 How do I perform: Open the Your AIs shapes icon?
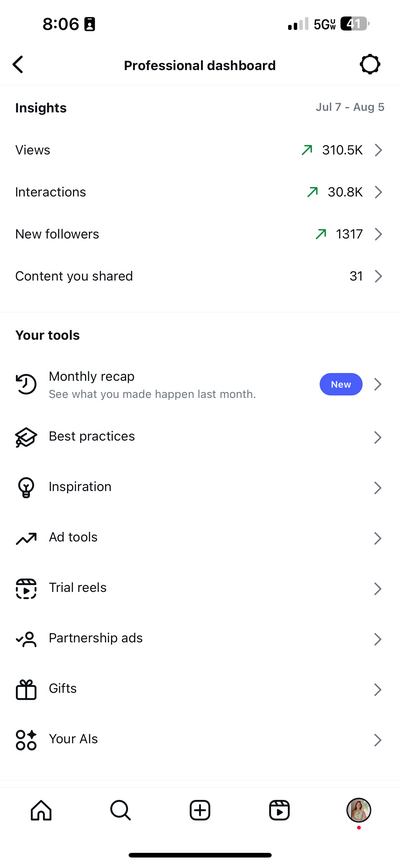pos(26,740)
